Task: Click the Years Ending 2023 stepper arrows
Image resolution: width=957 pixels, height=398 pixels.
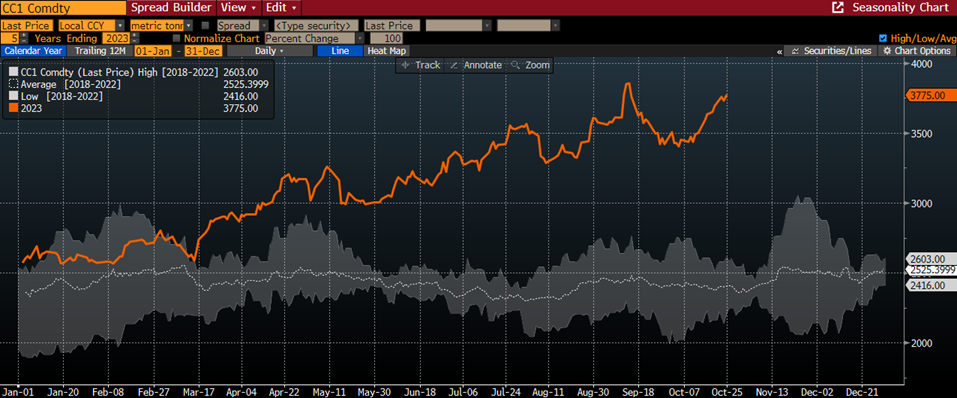Action: 135,38
